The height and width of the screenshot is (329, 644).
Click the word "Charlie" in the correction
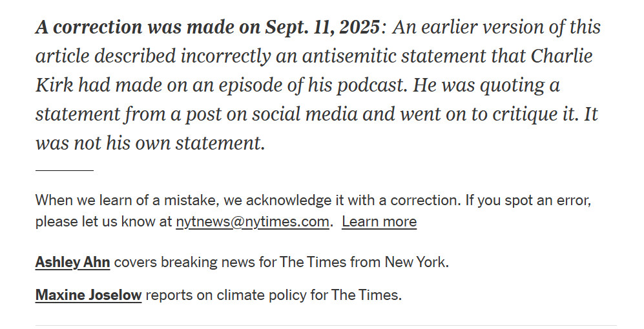(561, 56)
